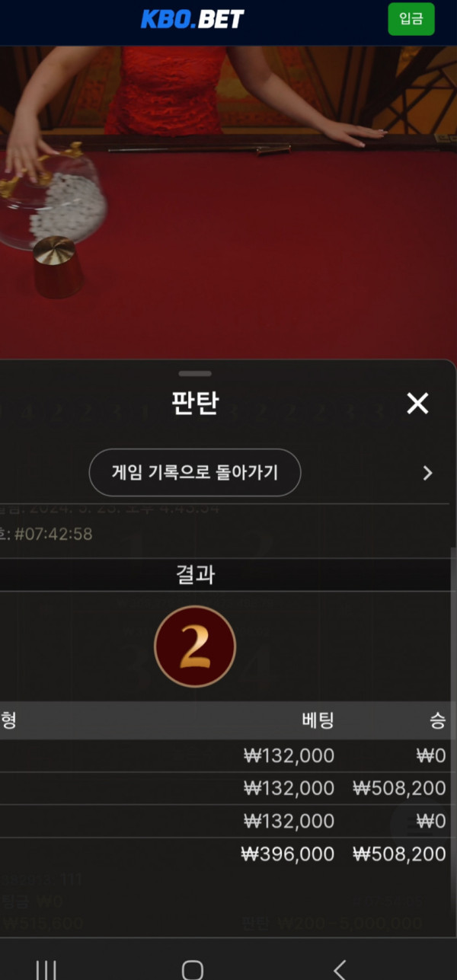Close the 판탄 history panel
This screenshot has width=457, height=980.
point(417,404)
